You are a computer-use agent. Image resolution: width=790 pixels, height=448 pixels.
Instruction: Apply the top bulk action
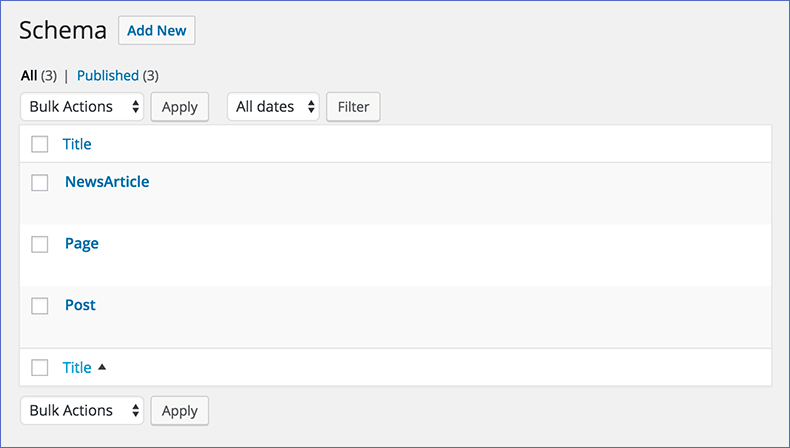180,107
